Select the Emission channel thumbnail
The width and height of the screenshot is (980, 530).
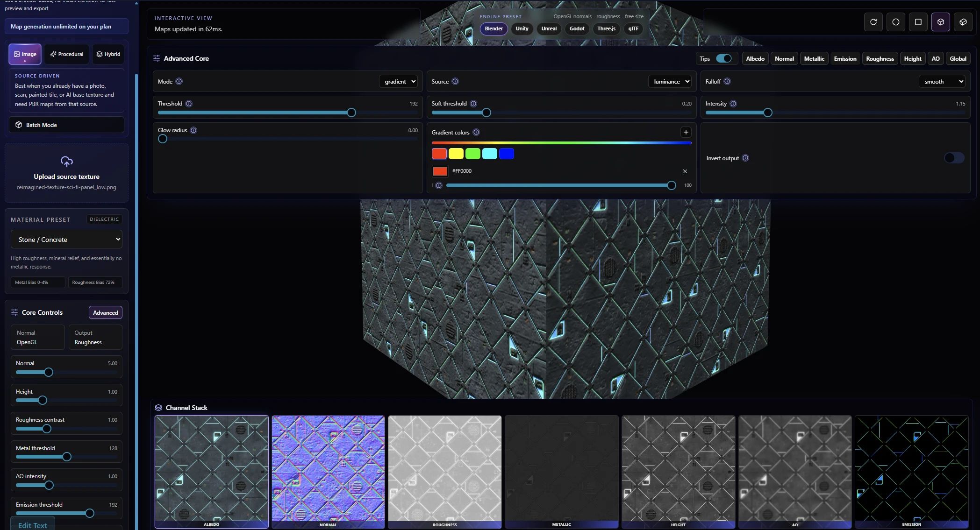tap(912, 472)
